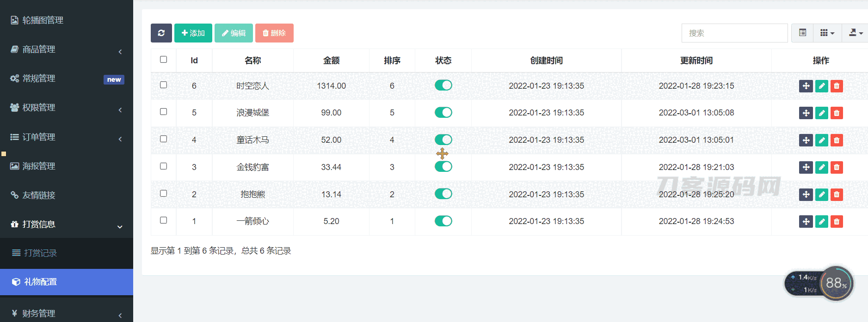Toggle status switch for 抱抱熊
The image size is (868, 322).
point(443,194)
